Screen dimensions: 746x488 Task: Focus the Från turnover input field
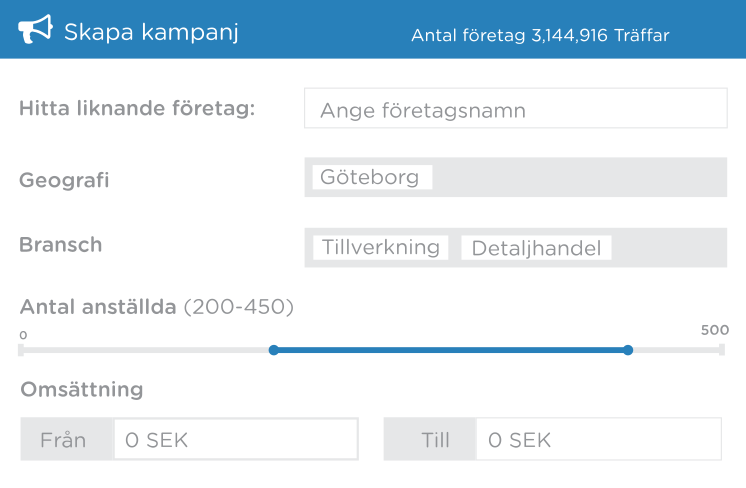point(236,439)
